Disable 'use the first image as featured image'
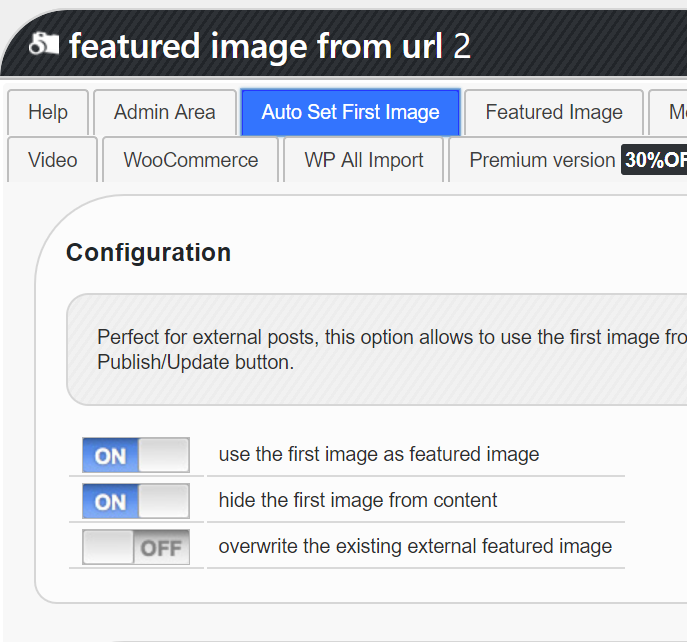The width and height of the screenshot is (687, 642). (136, 455)
